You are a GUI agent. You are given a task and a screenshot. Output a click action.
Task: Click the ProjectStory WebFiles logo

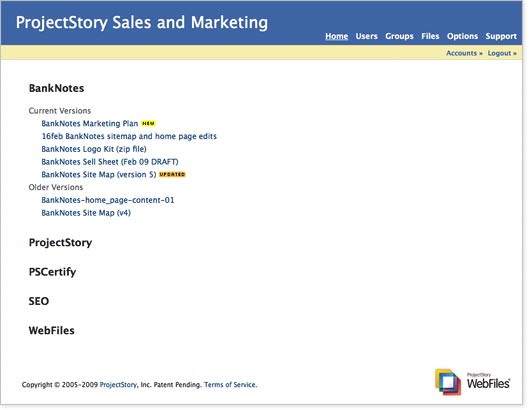click(x=472, y=382)
